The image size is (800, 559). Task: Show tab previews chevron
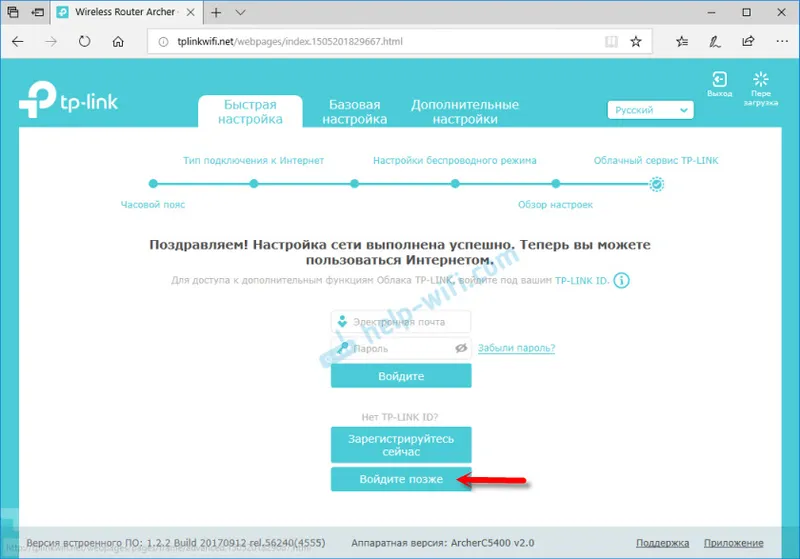pyautogui.click(x=240, y=12)
